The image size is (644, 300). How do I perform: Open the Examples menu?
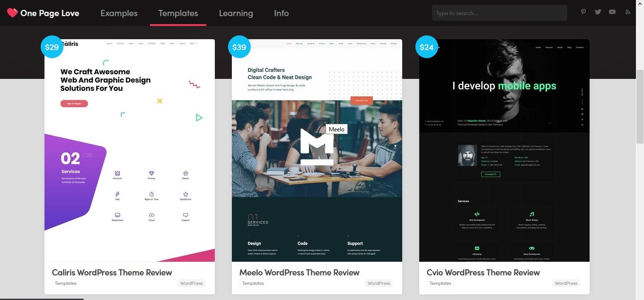[x=119, y=13]
